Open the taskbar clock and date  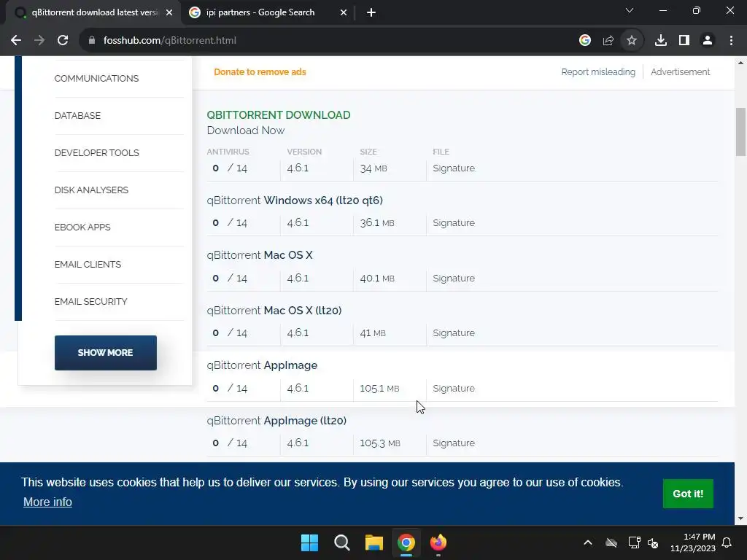pyautogui.click(x=693, y=542)
